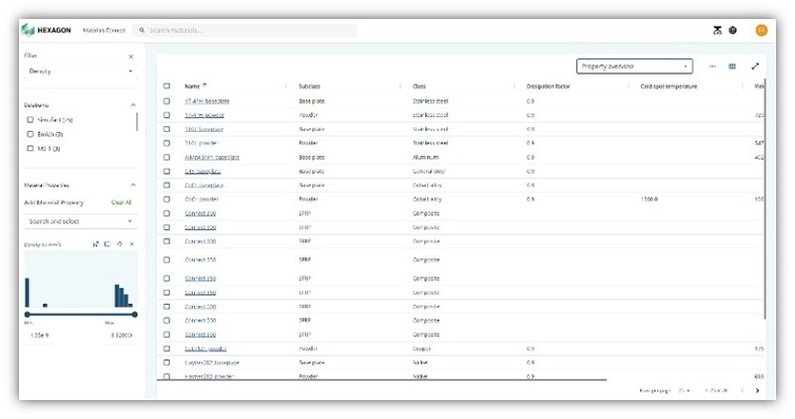
Task: Sort by Dissipation factor column header
Action: tap(548, 86)
